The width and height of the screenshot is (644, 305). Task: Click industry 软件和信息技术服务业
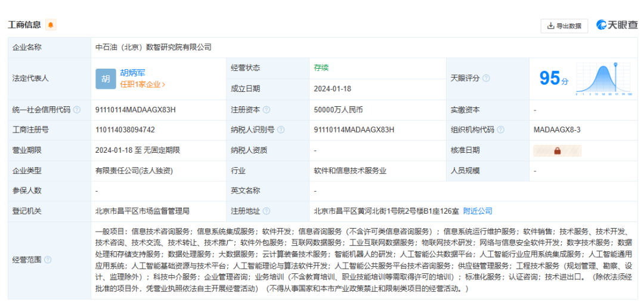tap(350, 171)
